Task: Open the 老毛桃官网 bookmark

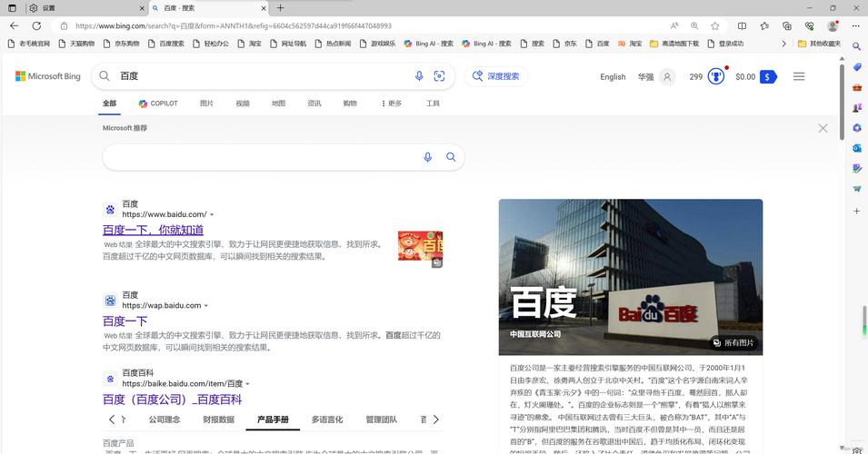Action: [29, 44]
